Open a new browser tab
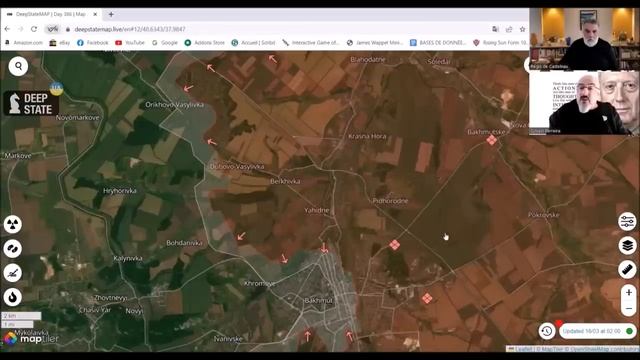 pos(111,14)
